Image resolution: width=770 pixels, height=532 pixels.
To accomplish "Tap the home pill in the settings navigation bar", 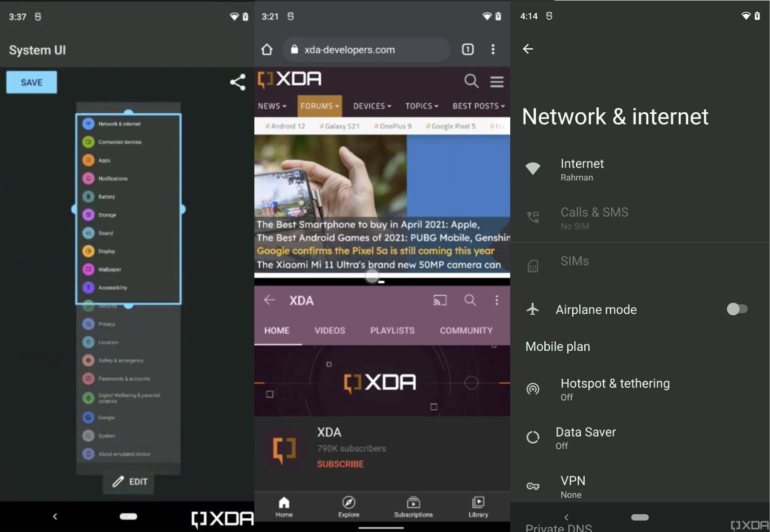I will (x=640, y=517).
